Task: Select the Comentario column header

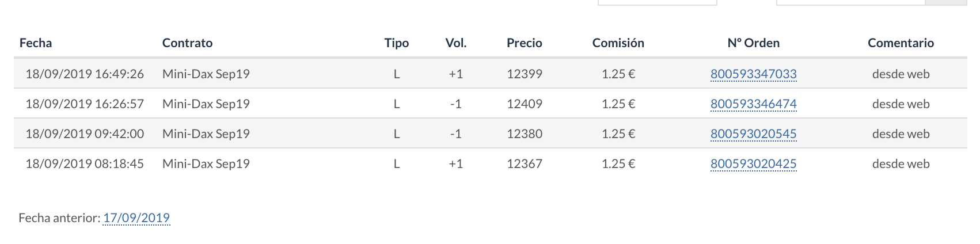Action: [901, 43]
